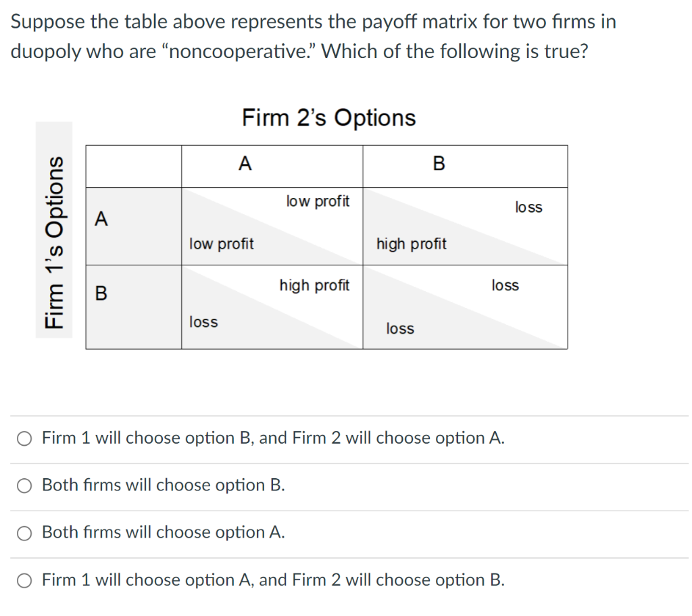Click row label A for Firm 1
Viewport: 692px width, 616px height.
[101, 218]
